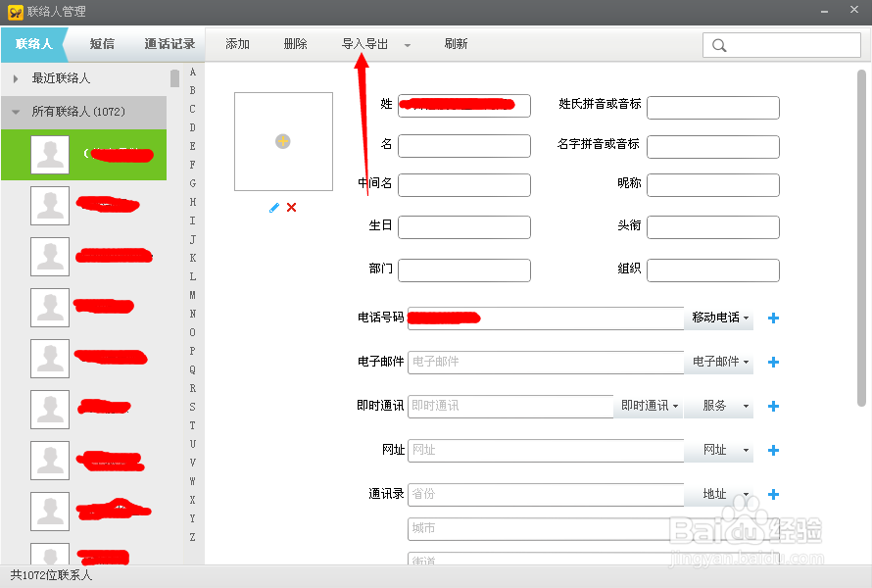Add another instant messaging entry via plus icon

[x=773, y=406]
